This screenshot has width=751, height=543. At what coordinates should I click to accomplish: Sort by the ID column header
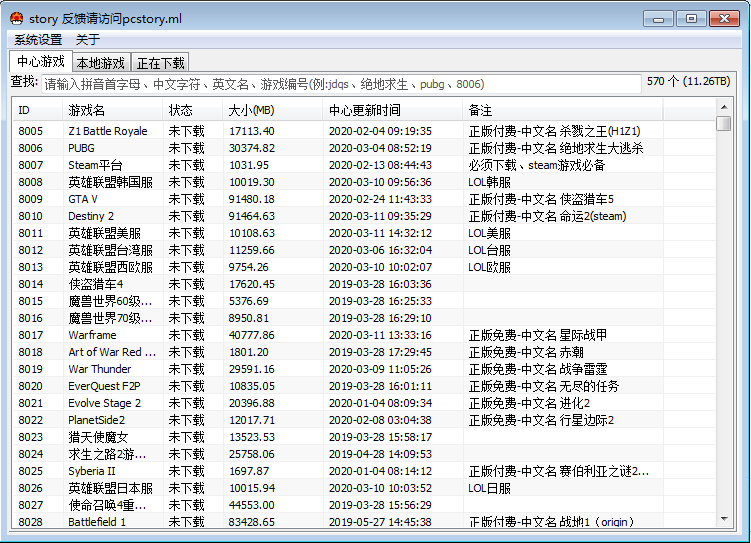coord(37,111)
